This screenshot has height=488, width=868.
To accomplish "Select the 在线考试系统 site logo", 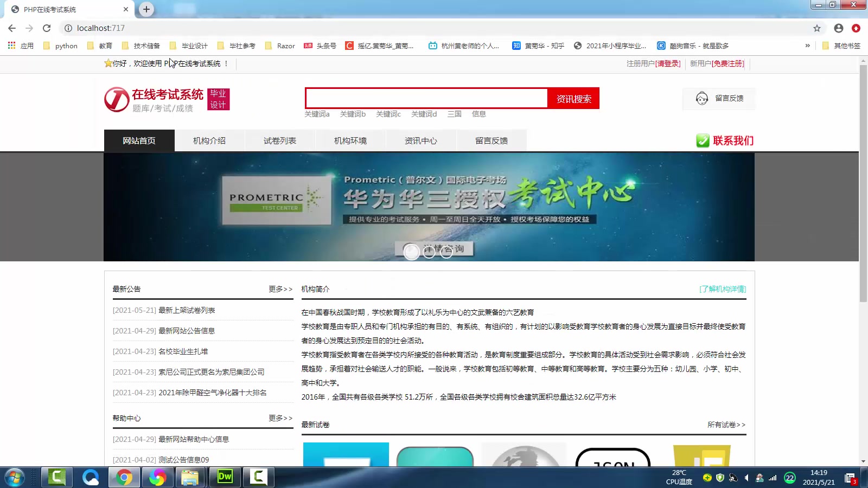I will pos(154,99).
